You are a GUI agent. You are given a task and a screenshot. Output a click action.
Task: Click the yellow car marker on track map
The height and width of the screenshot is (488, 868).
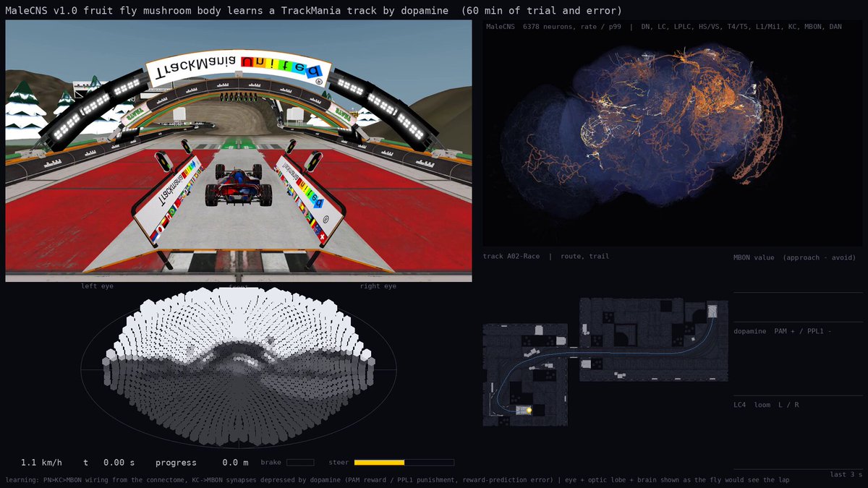coord(529,410)
